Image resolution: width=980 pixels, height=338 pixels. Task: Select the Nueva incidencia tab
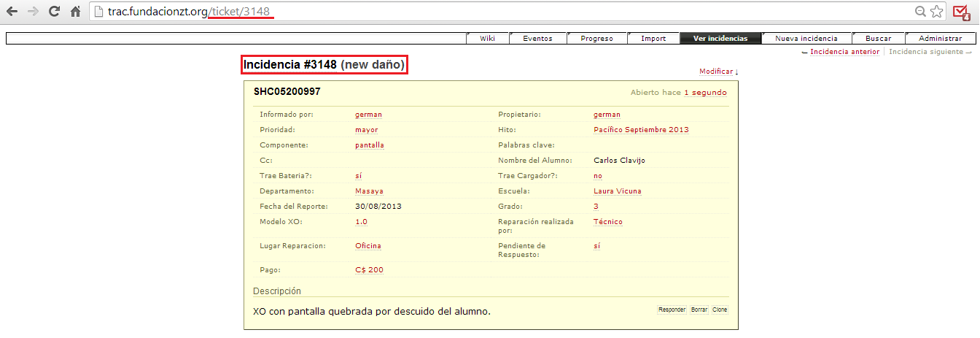[806, 39]
